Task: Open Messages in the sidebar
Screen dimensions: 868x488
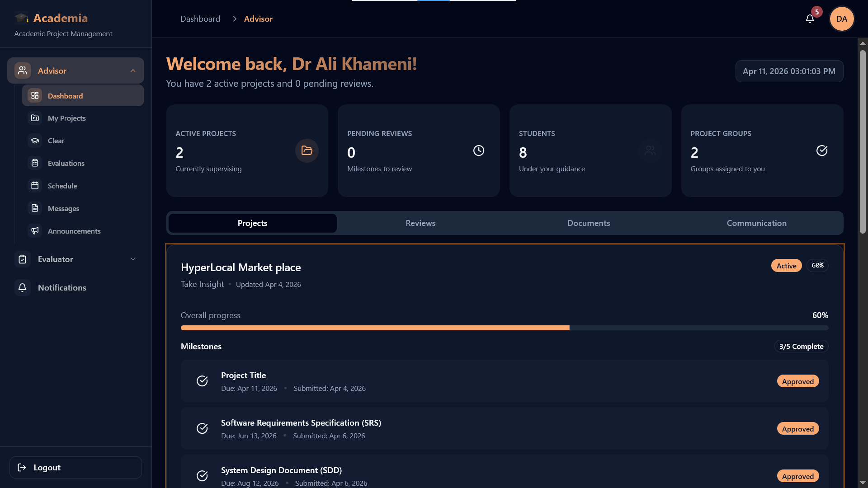Action: 83,208
